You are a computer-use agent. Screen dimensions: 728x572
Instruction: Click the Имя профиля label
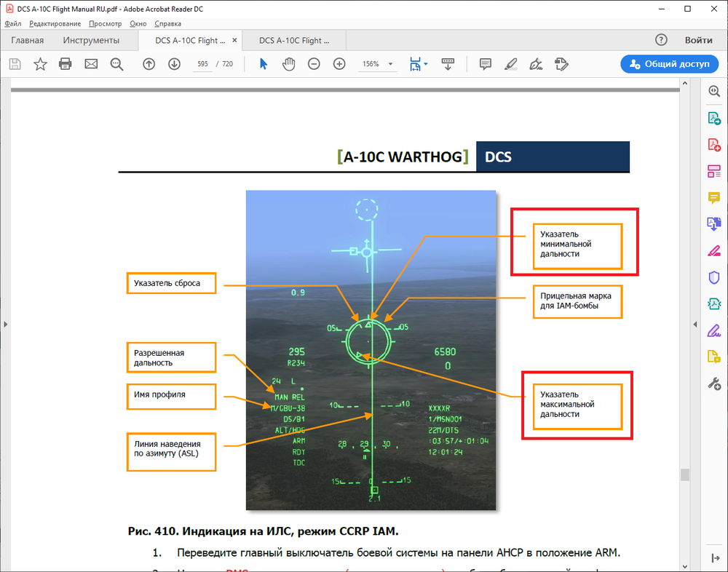(171, 397)
